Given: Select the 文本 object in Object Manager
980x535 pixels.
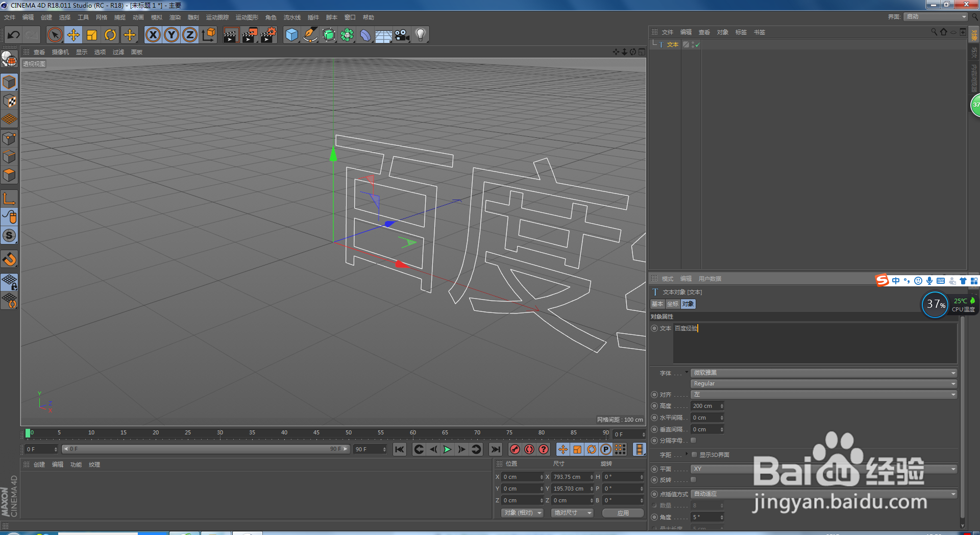Looking at the screenshot, I should [x=673, y=45].
